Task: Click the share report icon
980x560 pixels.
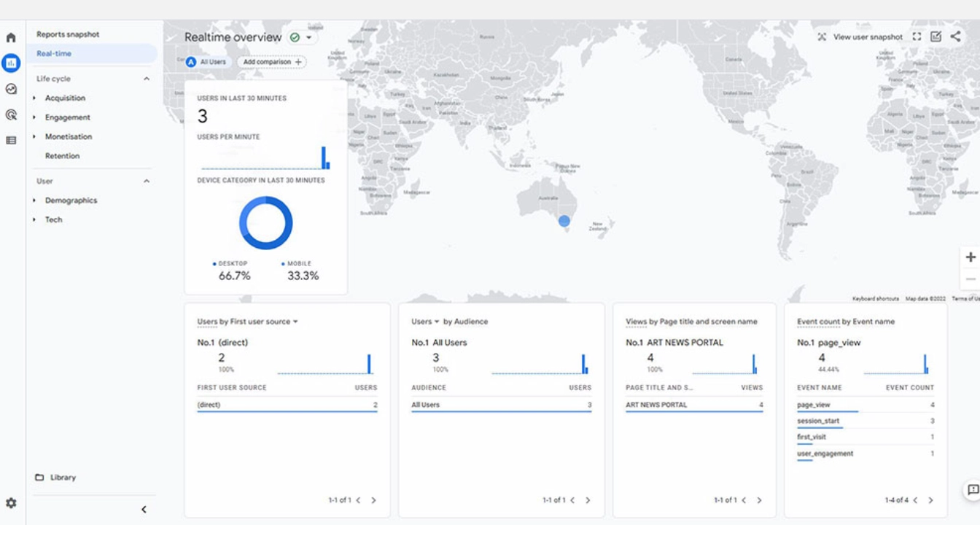Action: 955,36
